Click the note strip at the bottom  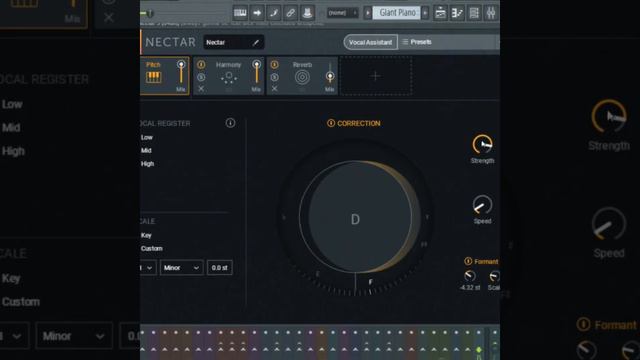(x=320, y=342)
